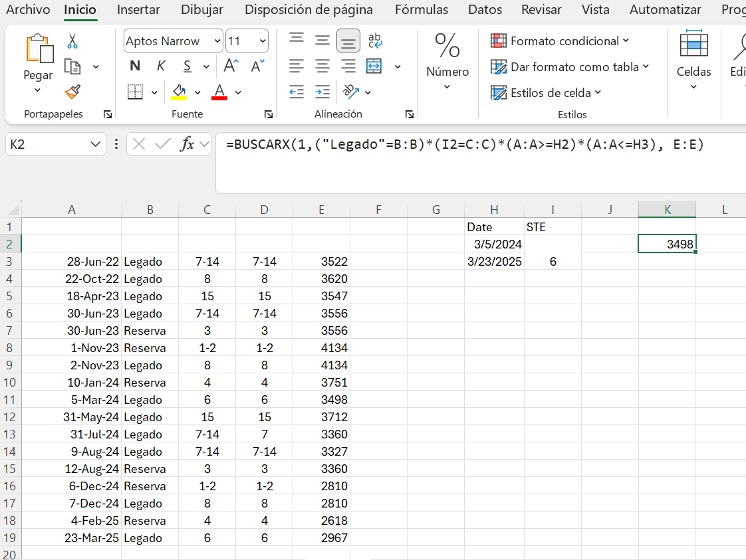Open the Portapapeles dialog launcher
Image resolution: width=746 pixels, height=560 pixels.
pyautogui.click(x=108, y=114)
